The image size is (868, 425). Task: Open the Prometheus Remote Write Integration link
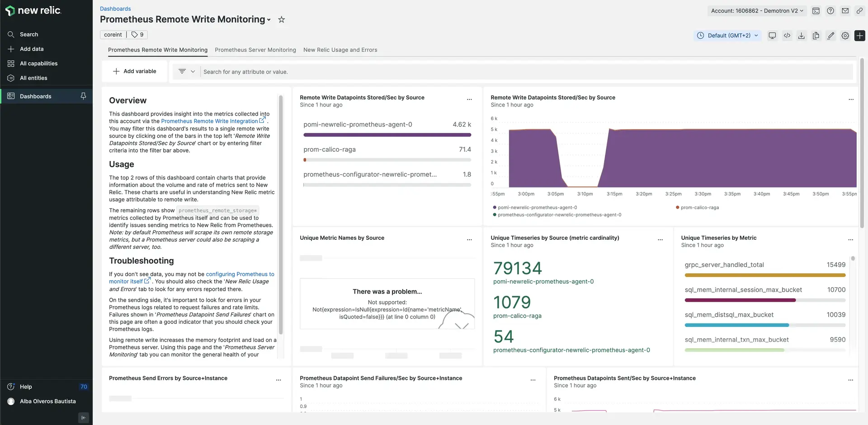(x=210, y=121)
